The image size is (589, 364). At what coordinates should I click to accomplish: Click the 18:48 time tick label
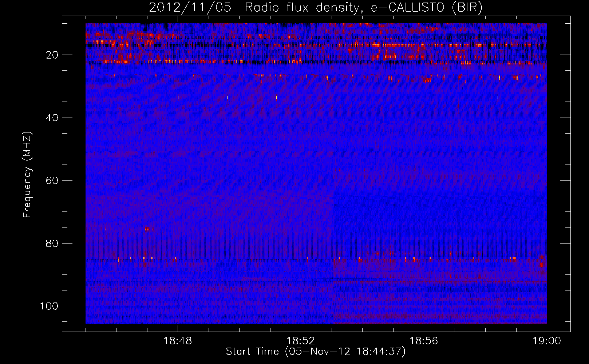[178, 341]
